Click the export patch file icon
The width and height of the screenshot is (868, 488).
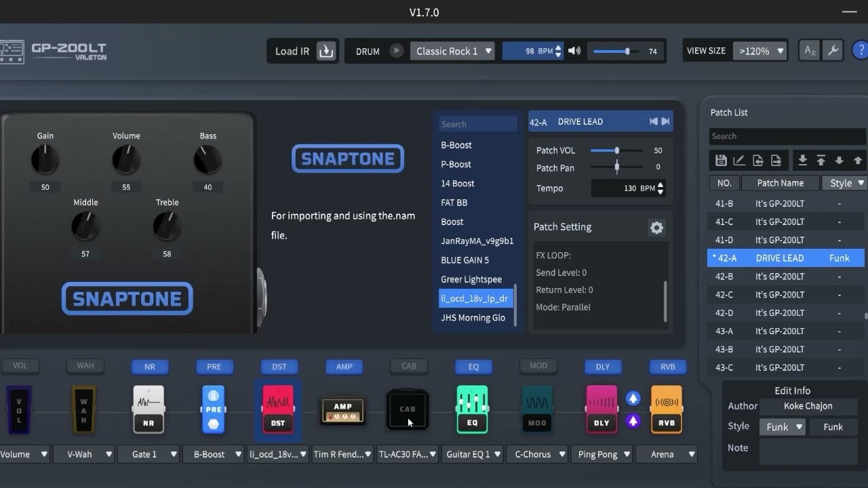(776, 161)
